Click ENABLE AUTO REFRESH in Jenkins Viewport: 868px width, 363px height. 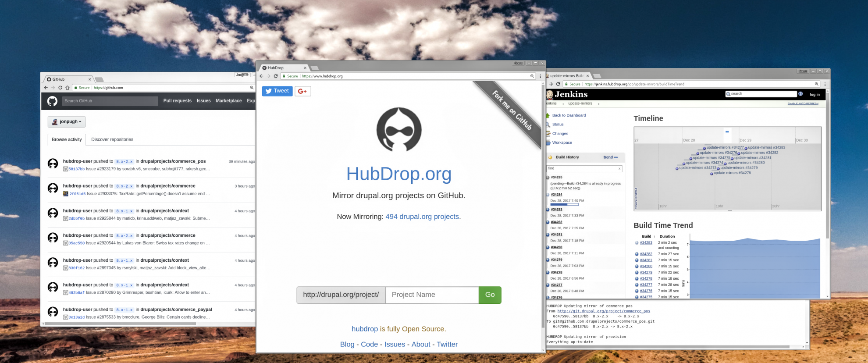(x=803, y=103)
